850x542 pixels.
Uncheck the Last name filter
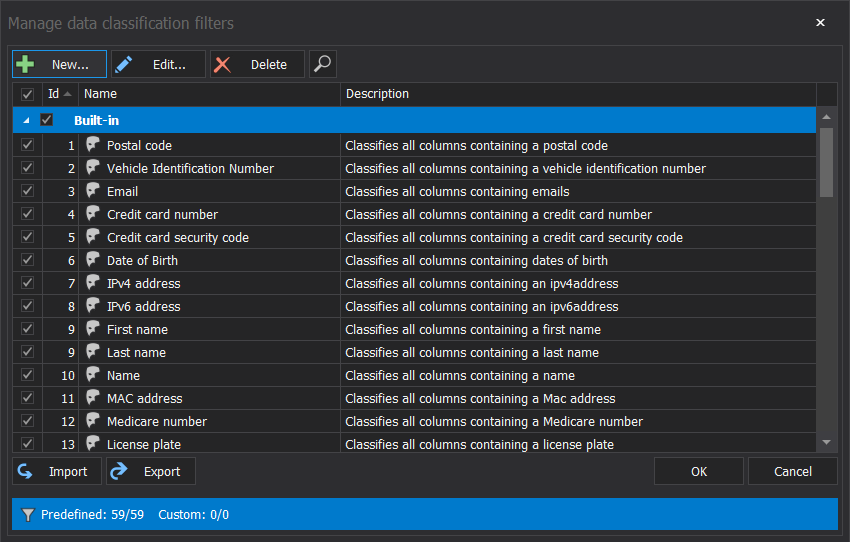(x=27, y=352)
